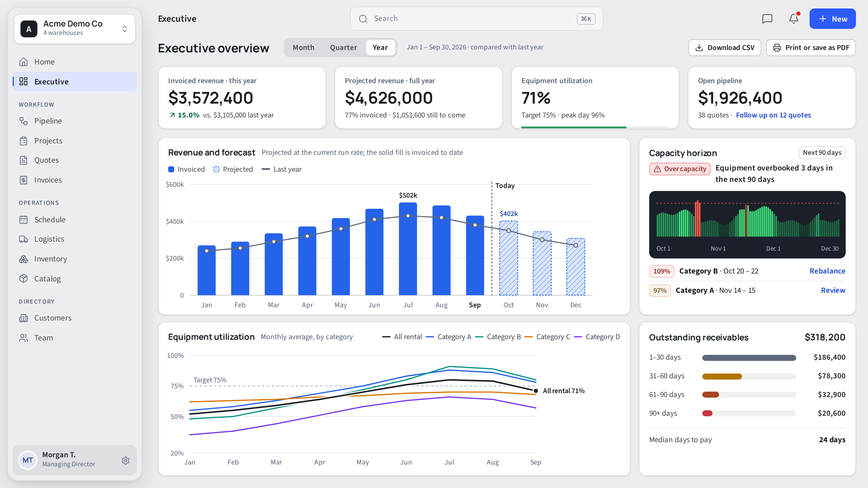Click the Oct projected revenue bar
This screenshot has height=488, width=868.
(508, 258)
